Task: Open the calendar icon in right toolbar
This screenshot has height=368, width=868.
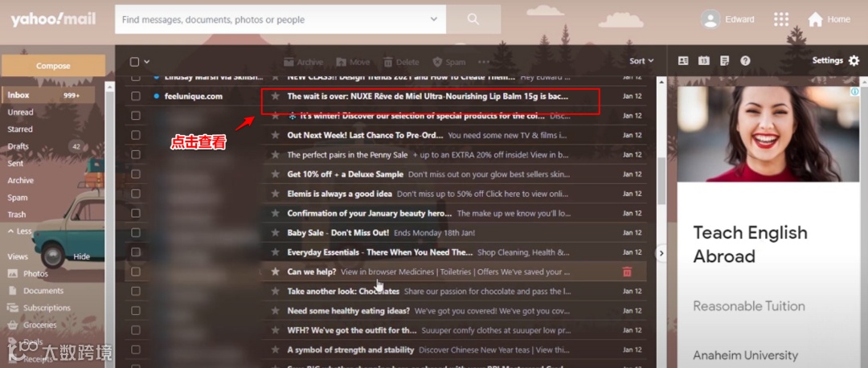Action: click(703, 61)
